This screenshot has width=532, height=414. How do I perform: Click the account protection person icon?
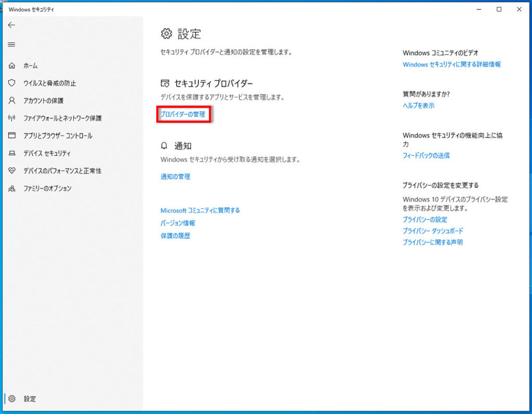(x=12, y=100)
